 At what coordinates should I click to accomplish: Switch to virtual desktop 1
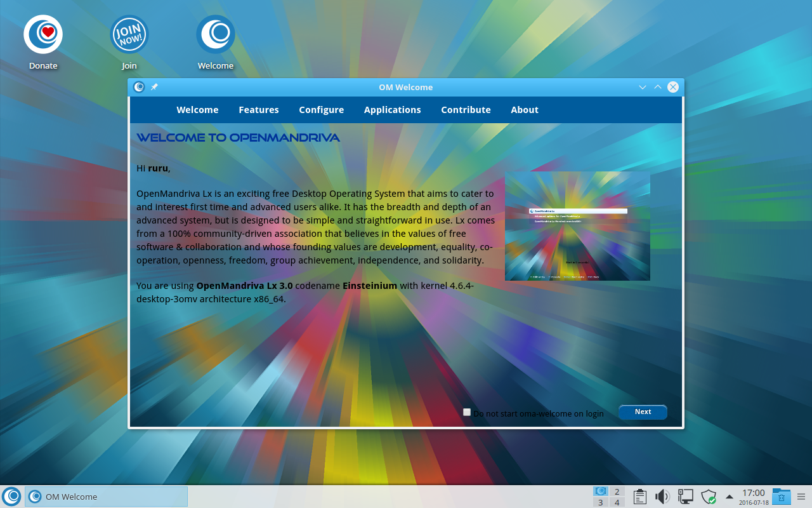[x=601, y=491]
